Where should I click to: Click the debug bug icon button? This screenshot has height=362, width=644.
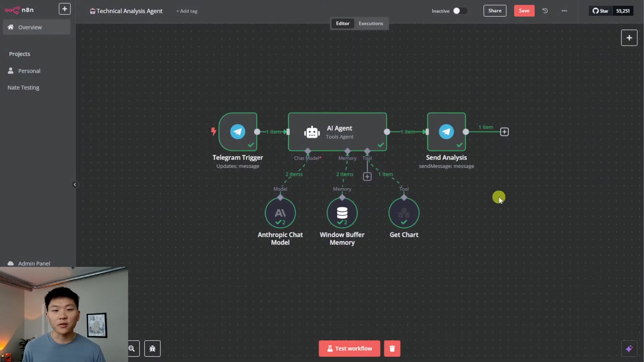152,349
